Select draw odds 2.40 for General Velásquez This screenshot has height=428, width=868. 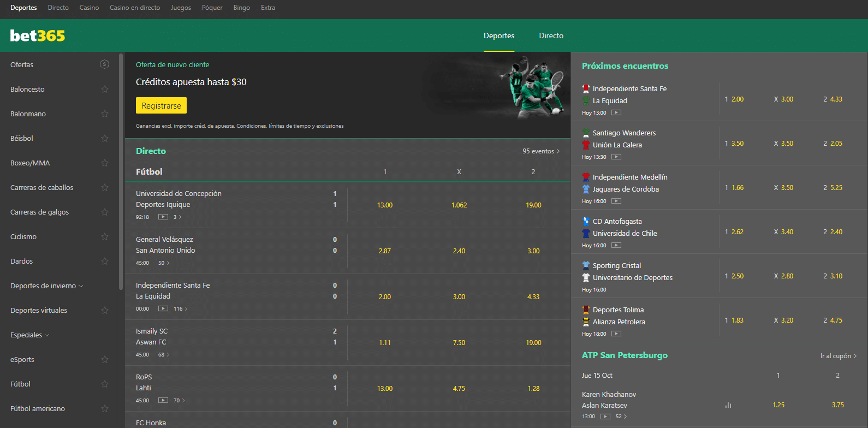click(459, 251)
